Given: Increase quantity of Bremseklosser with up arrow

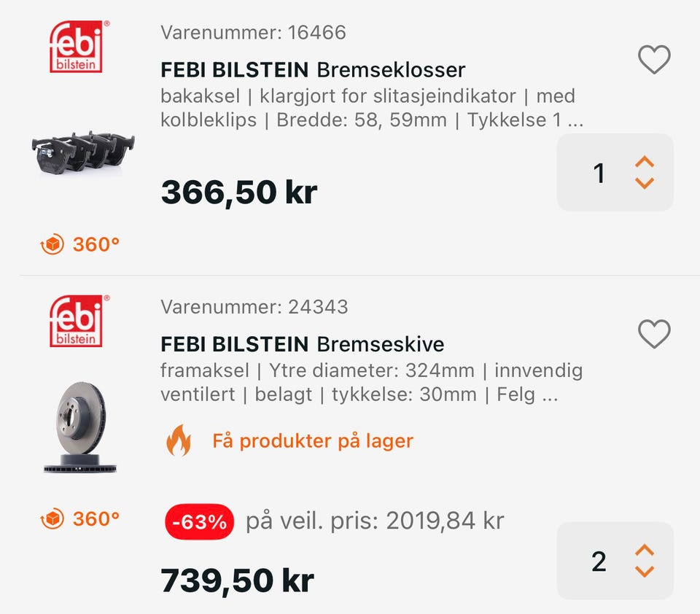Looking at the screenshot, I should coord(645,162).
